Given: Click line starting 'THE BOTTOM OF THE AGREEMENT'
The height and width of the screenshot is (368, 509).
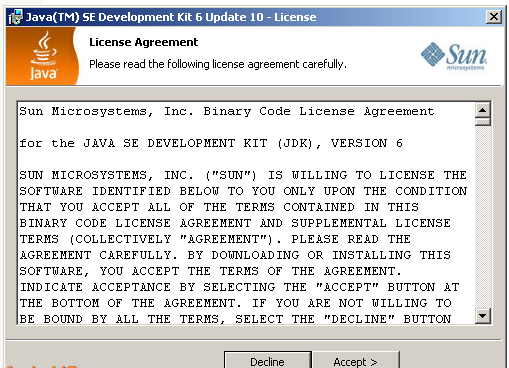Looking at the screenshot, I should 235,303.
